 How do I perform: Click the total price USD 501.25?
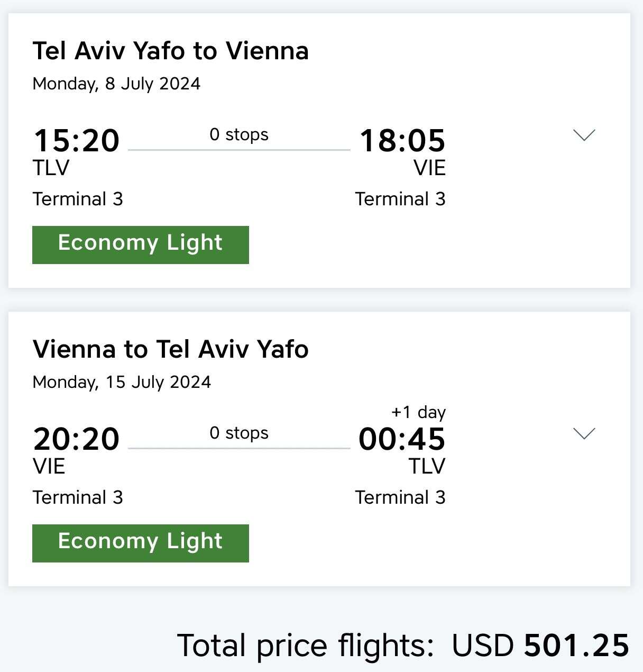[x=539, y=646]
